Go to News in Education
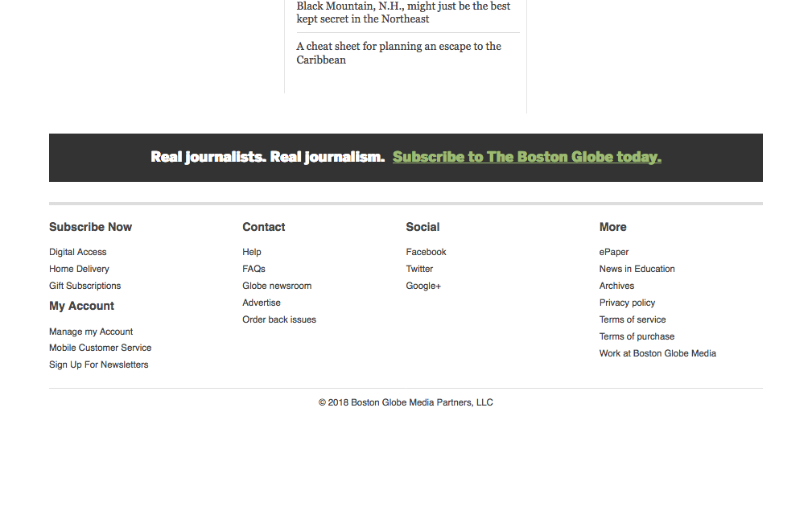The image size is (812, 511). coord(637,270)
